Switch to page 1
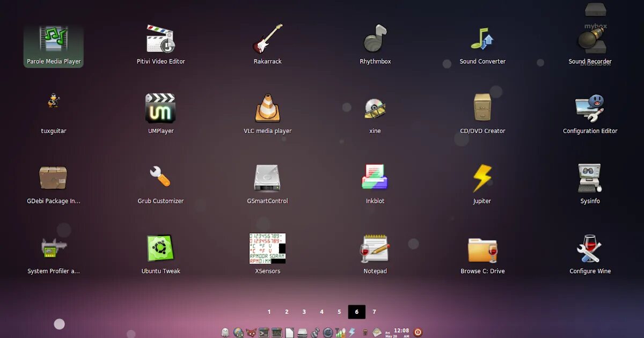Viewport: 644px width, 338px height. point(269,312)
